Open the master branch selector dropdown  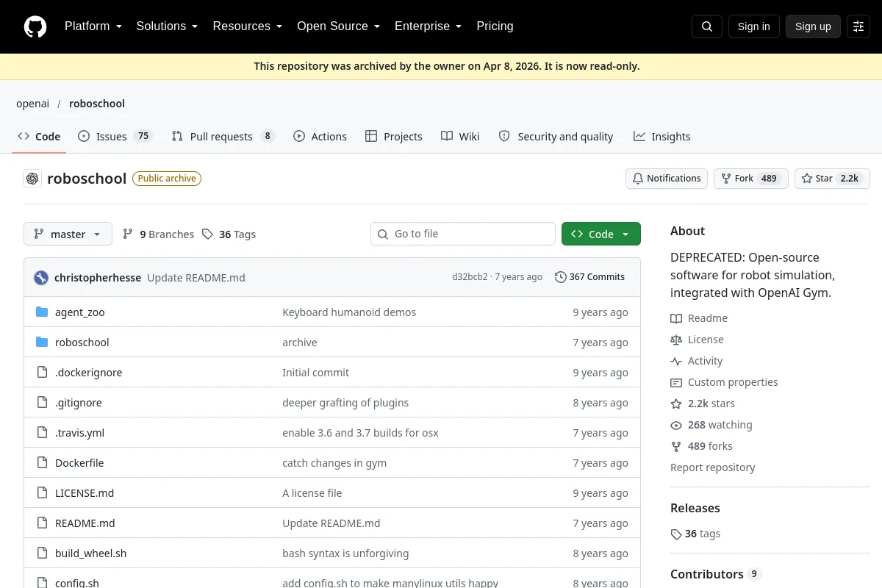coord(68,234)
